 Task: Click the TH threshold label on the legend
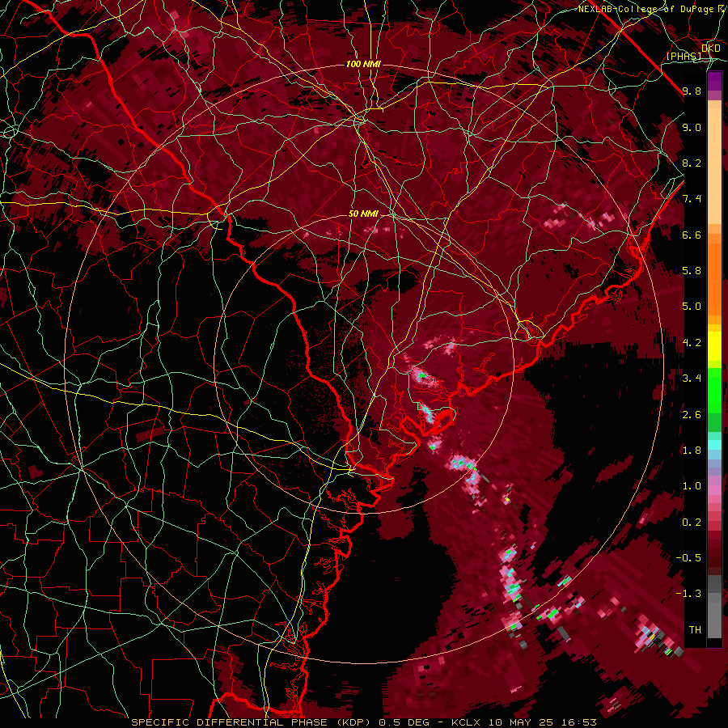point(695,630)
